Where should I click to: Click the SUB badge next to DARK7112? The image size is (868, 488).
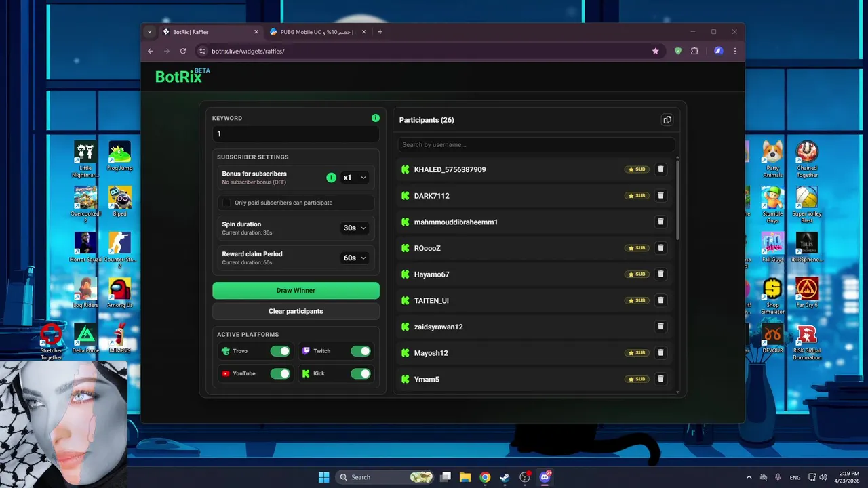tap(637, 196)
